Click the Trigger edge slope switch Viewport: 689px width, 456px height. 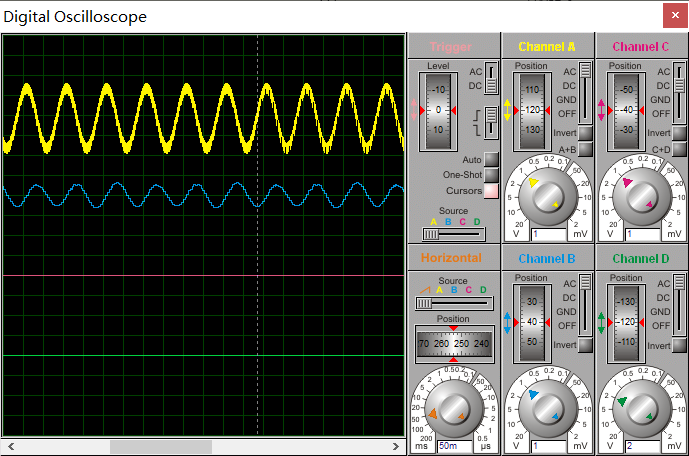[x=491, y=123]
